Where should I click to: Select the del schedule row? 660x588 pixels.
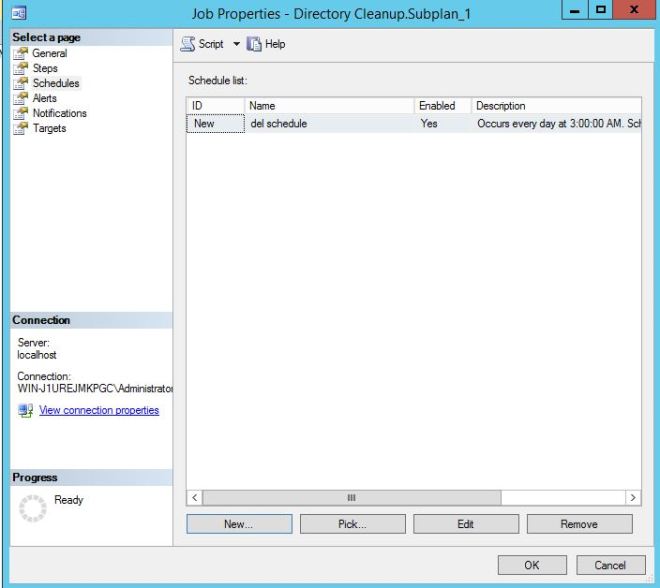click(x=278, y=124)
